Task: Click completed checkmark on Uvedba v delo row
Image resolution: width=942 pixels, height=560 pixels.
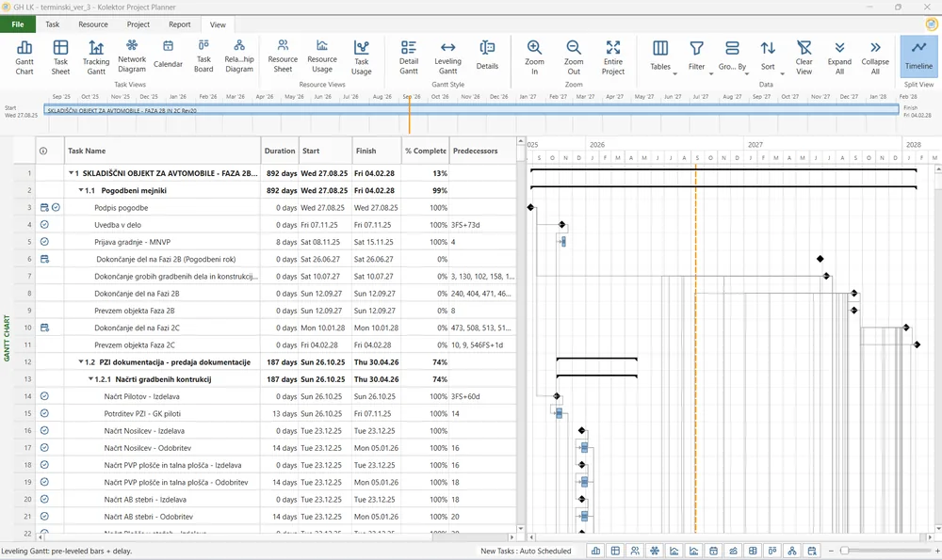Action: click(x=44, y=225)
